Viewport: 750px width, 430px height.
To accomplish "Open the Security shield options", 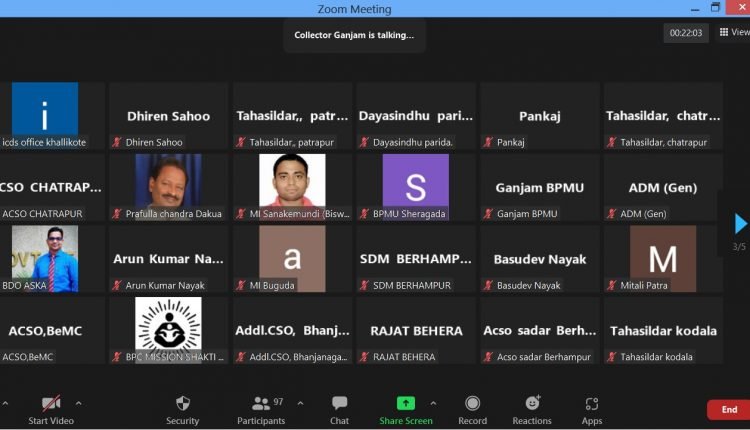I will coord(182,409).
